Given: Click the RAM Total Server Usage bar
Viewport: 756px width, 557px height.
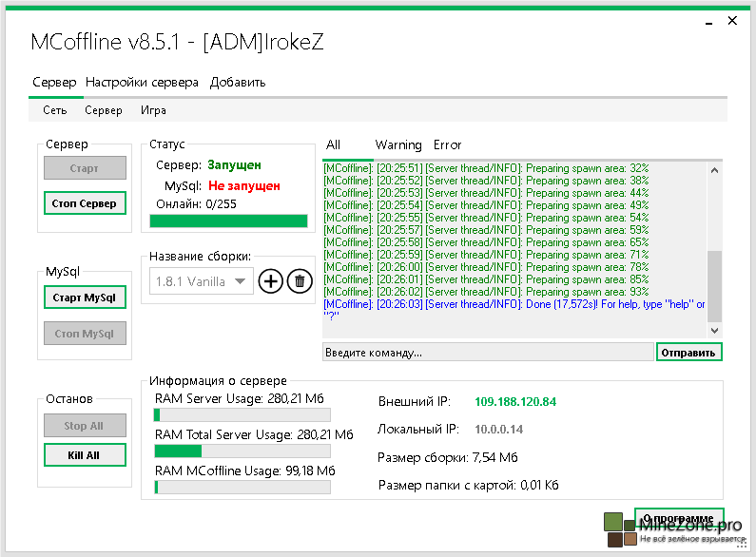Looking at the screenshot, I should (242, 451).
